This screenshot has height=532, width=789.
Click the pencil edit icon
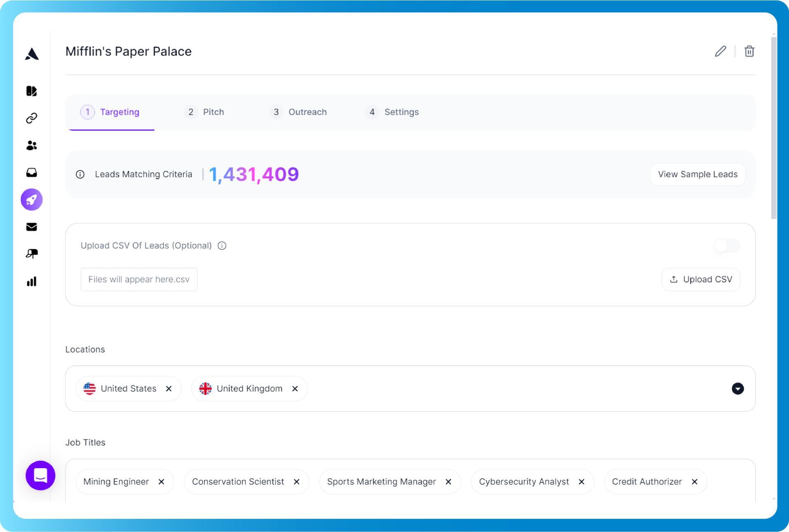tap(720, 51)
